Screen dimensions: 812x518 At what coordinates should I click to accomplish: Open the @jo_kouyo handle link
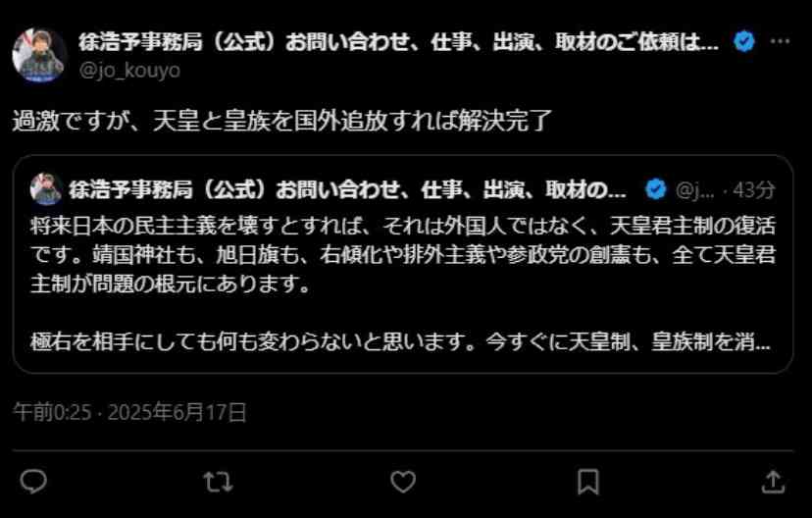click(129, 70)
